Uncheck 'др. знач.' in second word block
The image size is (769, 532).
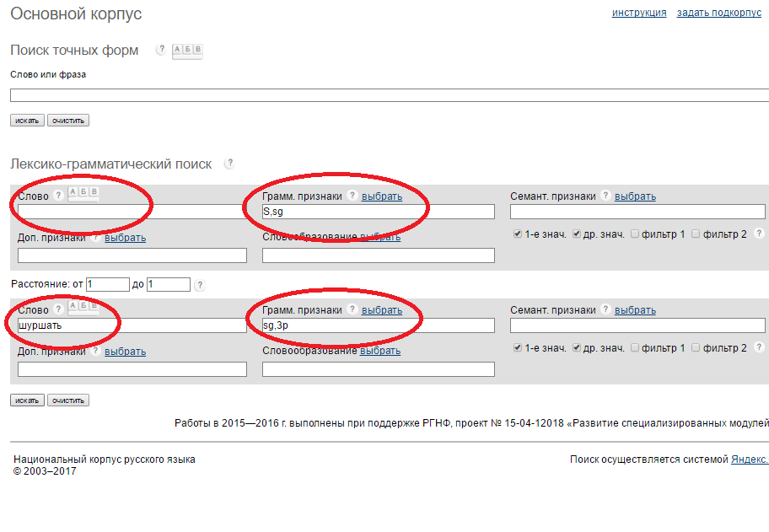pyautogui.click(x=576, y=347)
